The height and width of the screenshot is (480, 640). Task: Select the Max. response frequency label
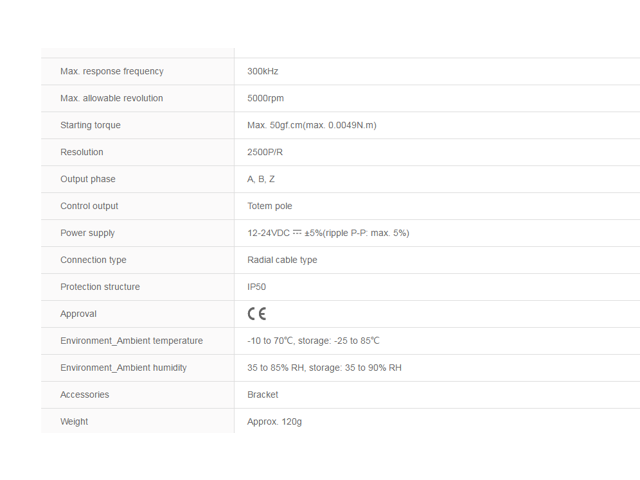[112, 71]
